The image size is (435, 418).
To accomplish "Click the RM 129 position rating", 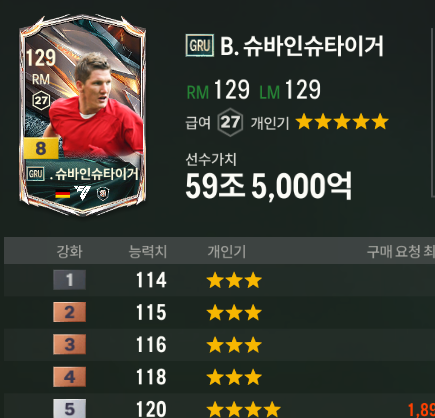I will pyautogui.click(x=218, y=90).
